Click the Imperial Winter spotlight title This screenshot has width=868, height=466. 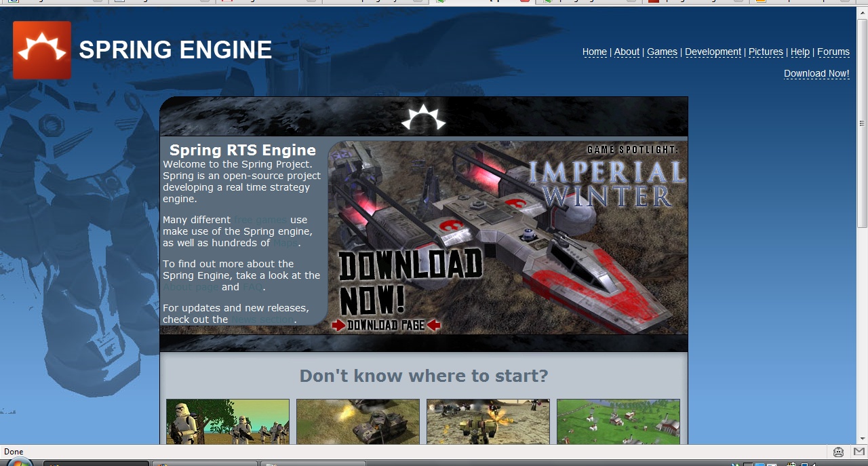click(x=607, y=183)
